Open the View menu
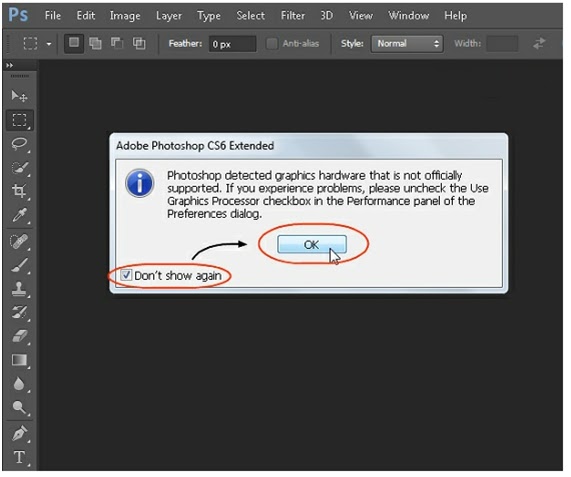 [x=361, y=16]
